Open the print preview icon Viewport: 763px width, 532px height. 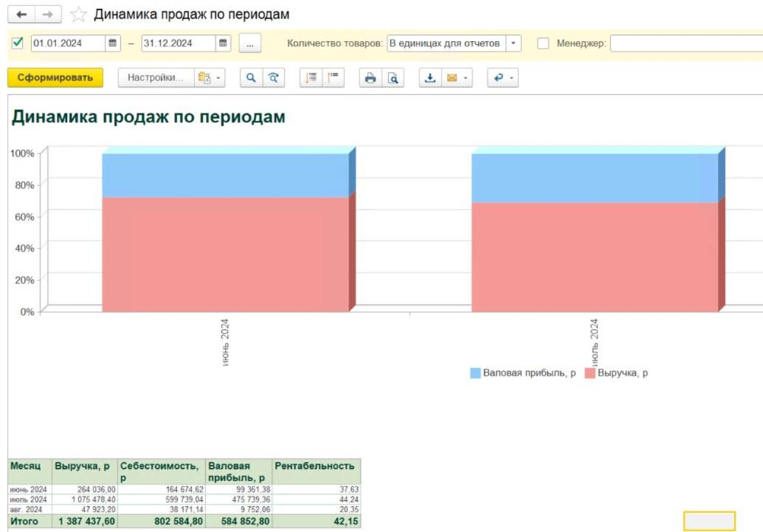[392, 78]
